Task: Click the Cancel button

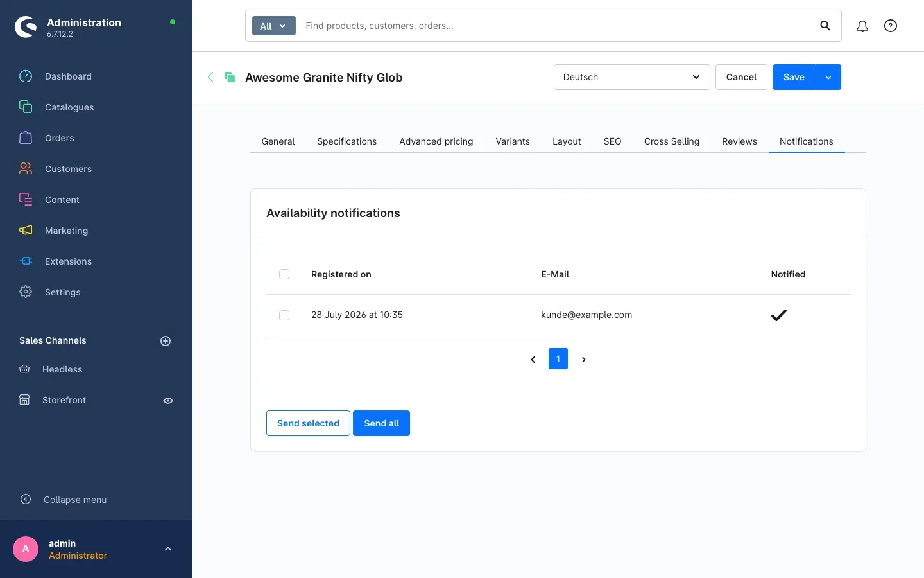Action: 741,77
